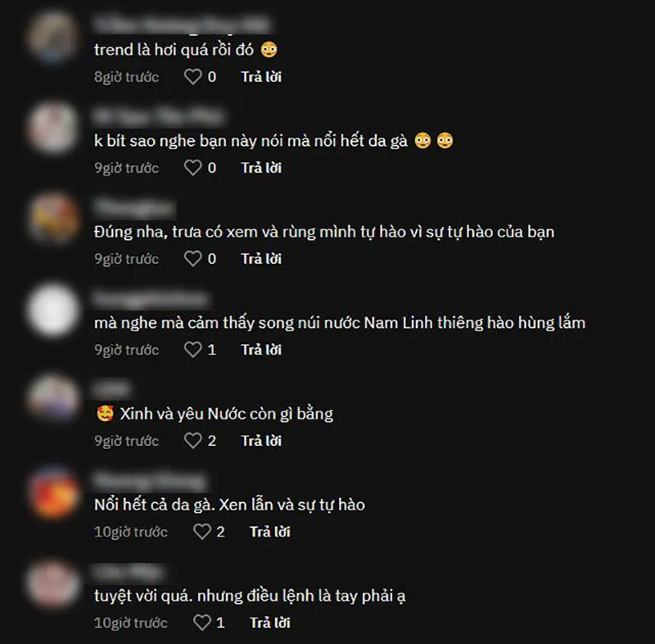Like the 'Nam Linh thiêng hào hùng' comment

click(193, 350)
